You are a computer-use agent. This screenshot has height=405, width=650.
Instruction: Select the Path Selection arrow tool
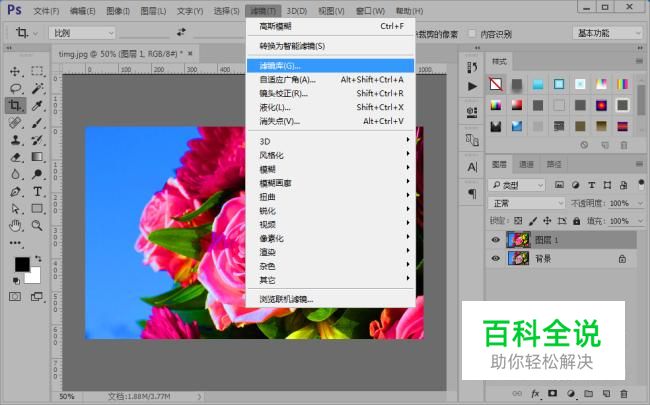[x=15, y=209]
